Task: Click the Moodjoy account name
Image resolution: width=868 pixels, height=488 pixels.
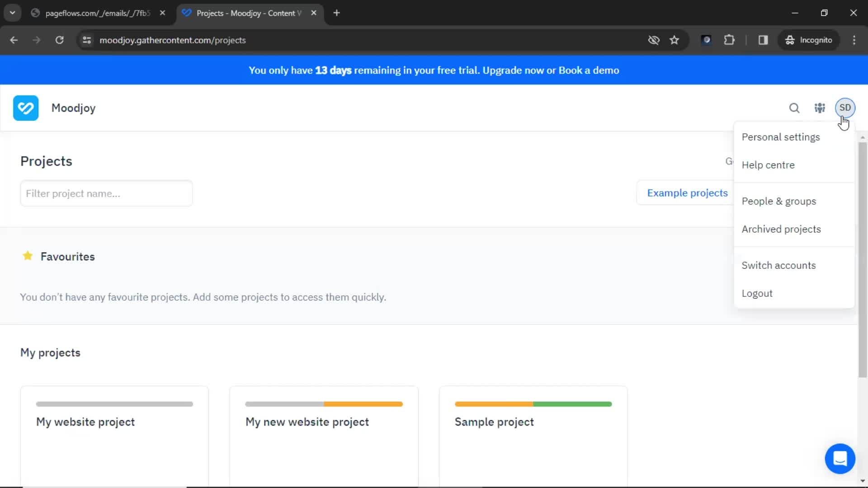Action: pos(73,108)
